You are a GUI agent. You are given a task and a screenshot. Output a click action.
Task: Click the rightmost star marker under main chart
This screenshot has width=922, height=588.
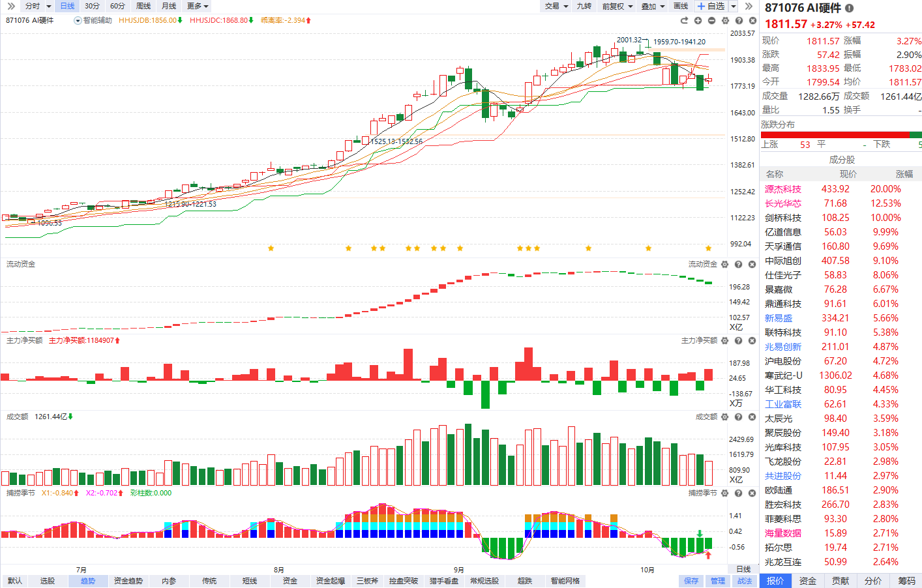point(708,248)
